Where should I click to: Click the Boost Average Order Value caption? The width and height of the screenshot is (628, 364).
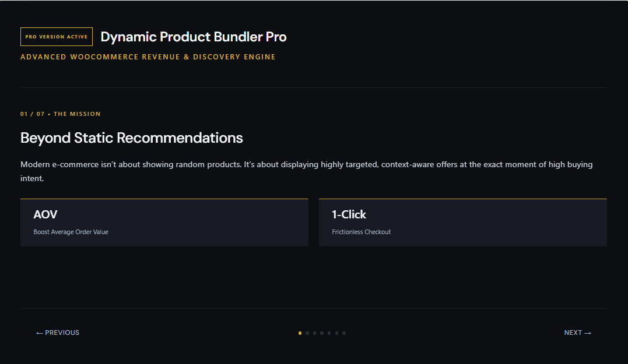(x=71, y=232)
